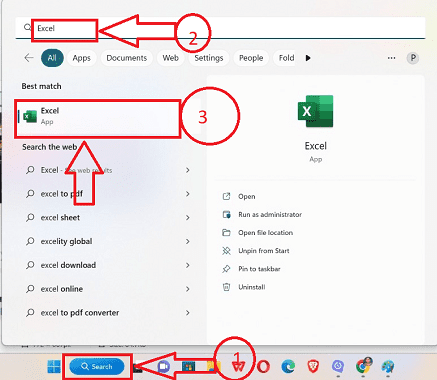The width and height of the screenshot is (437, 380).
Task: Open Brave browser taskbar icon
Action: (313, 367)
